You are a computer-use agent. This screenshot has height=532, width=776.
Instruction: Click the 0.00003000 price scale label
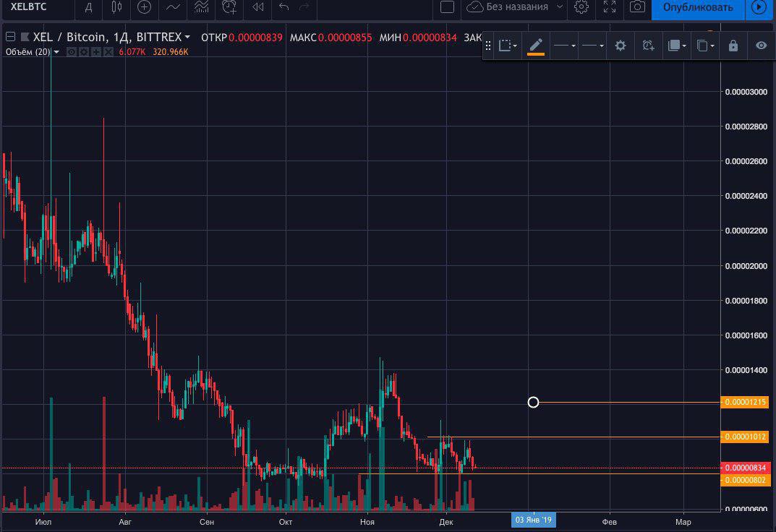coord(746,92)
